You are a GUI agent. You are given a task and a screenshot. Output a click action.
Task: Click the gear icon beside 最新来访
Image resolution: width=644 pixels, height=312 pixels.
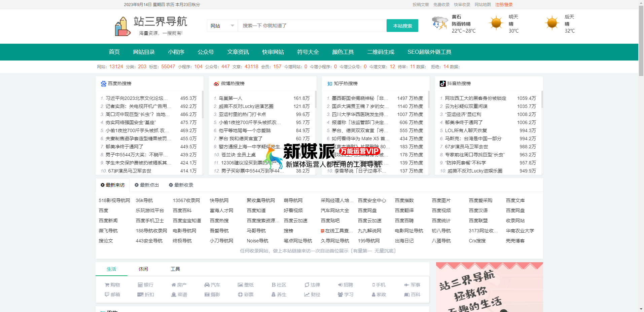click(103, 185)
